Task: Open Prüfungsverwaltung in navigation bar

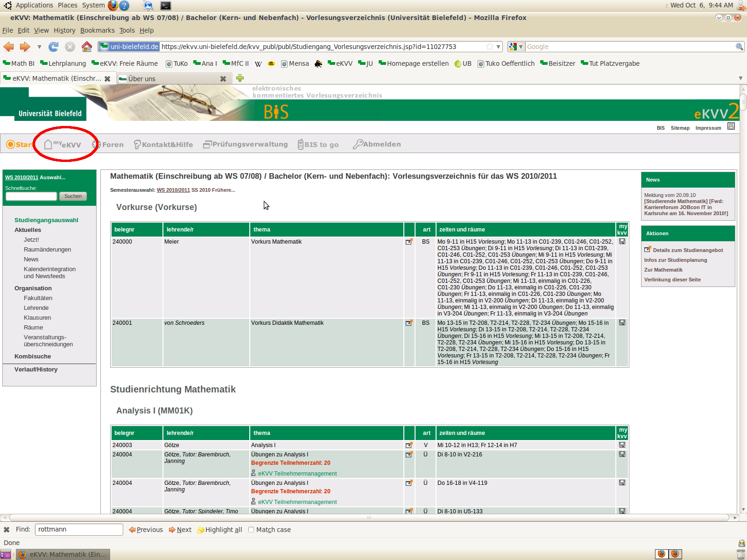Action: pyautogui.click(x=246, y=144)
